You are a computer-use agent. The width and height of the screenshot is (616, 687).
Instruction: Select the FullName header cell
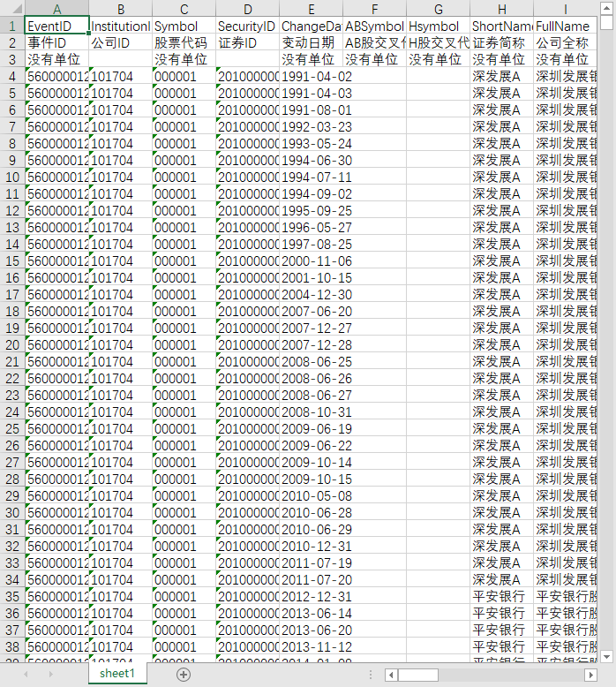tap(565, 26)
